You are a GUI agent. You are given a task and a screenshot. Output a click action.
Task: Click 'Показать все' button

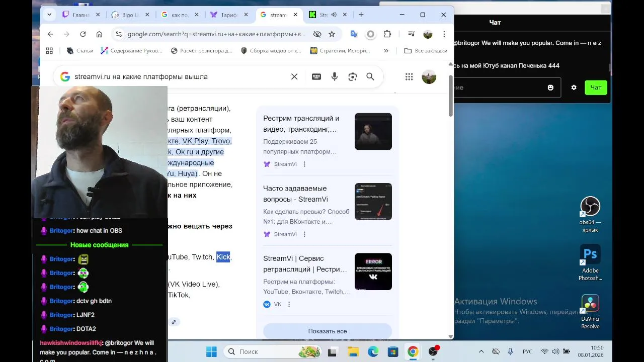click(328, 331)
